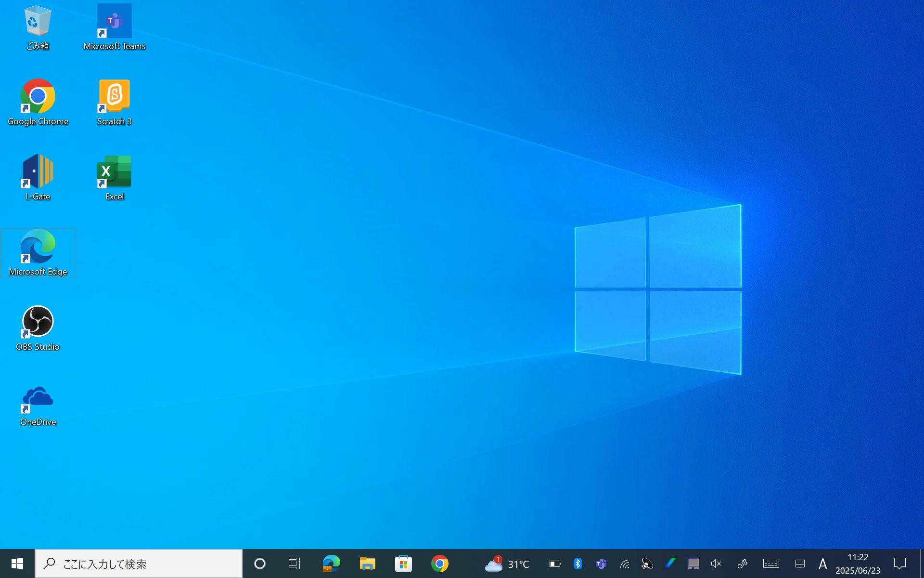Toggle the IME input mode A indicator
The image size is (924, 578).
(x=822, y=564)
